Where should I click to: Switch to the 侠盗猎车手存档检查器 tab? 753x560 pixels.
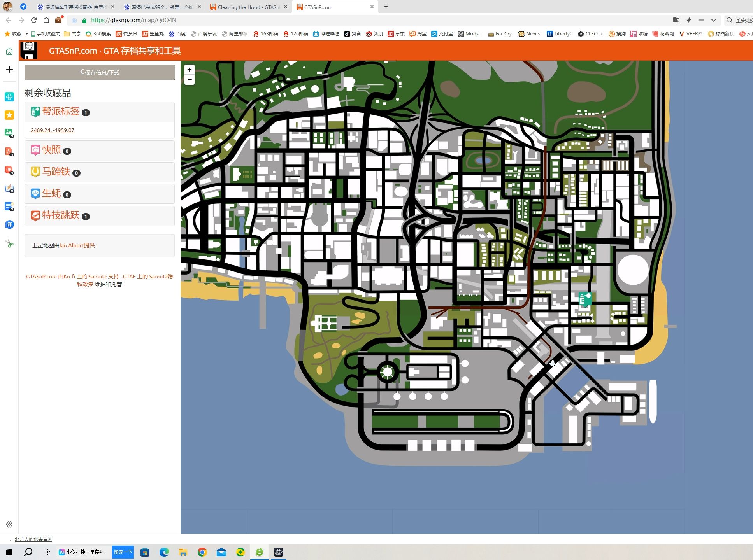[x=76, y=7]
